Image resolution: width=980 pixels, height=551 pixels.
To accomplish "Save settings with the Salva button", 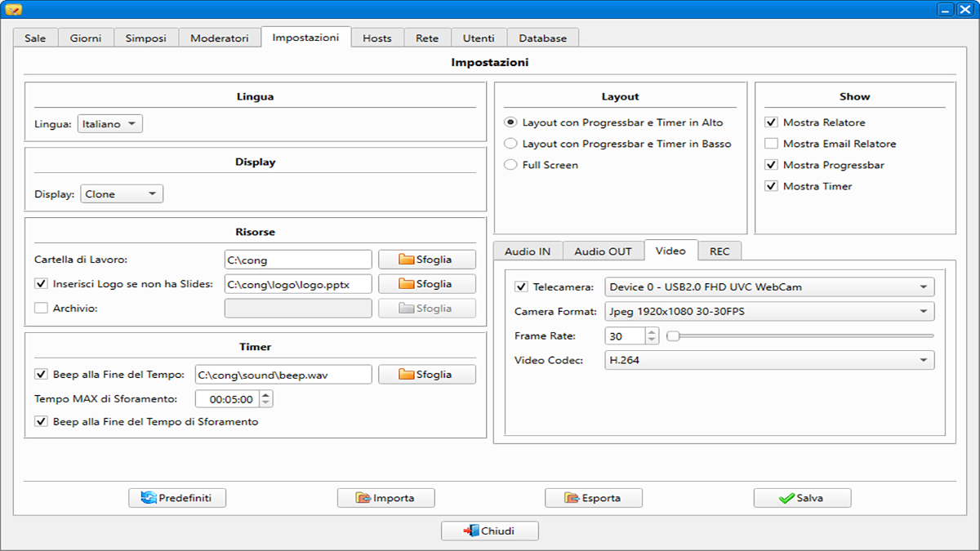I will pos(803,498).
